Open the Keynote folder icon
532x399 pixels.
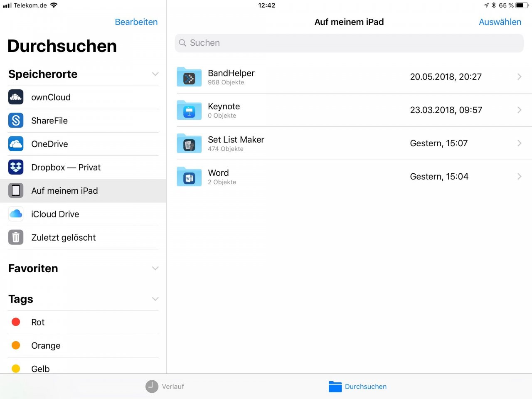tap(189, 110)
